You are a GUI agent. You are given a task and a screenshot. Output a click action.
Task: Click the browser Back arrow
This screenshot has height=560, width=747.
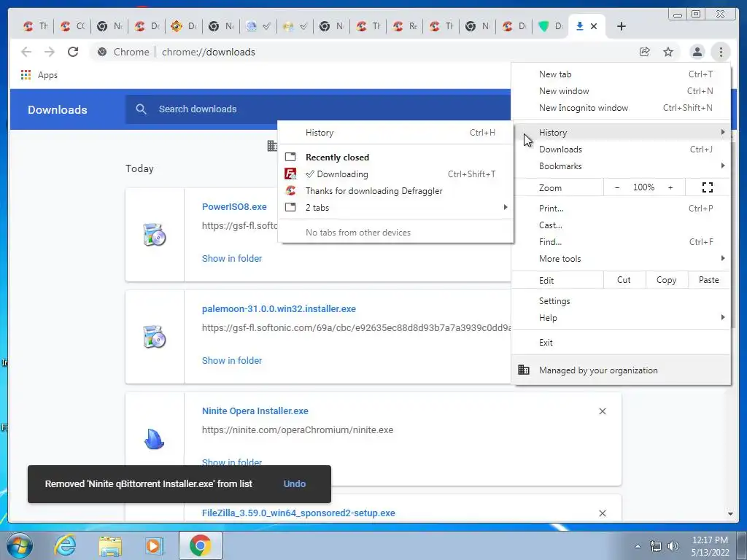pos(26,52)
